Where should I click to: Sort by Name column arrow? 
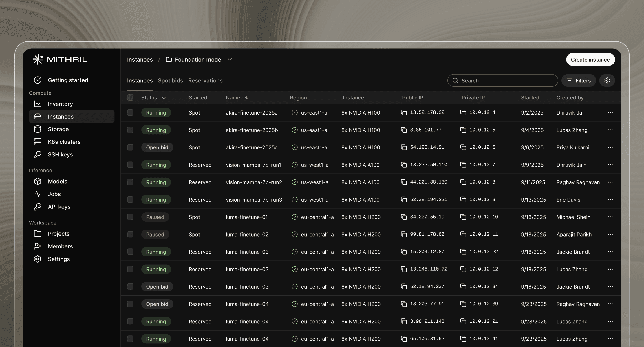point(247,98)
